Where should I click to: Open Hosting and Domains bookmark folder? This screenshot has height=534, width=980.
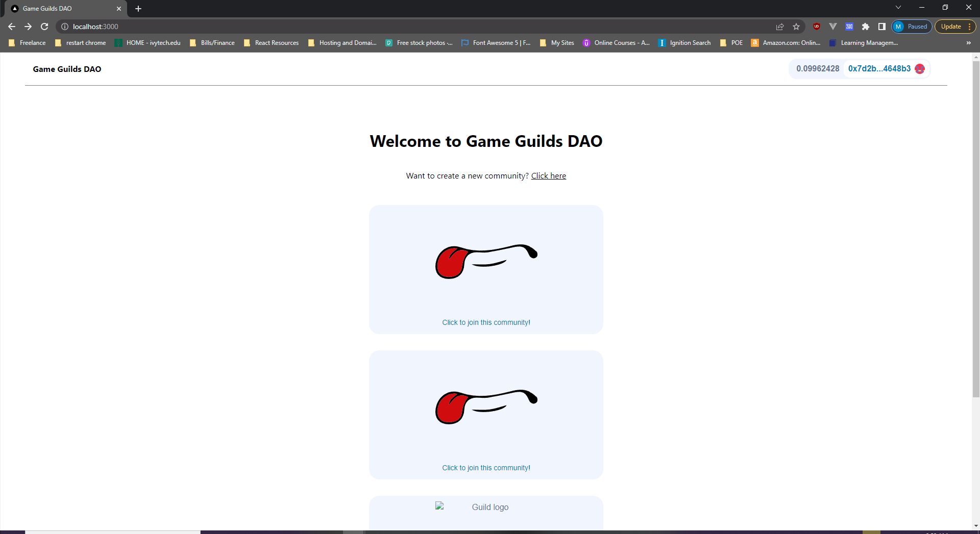(x=342, y=43)
